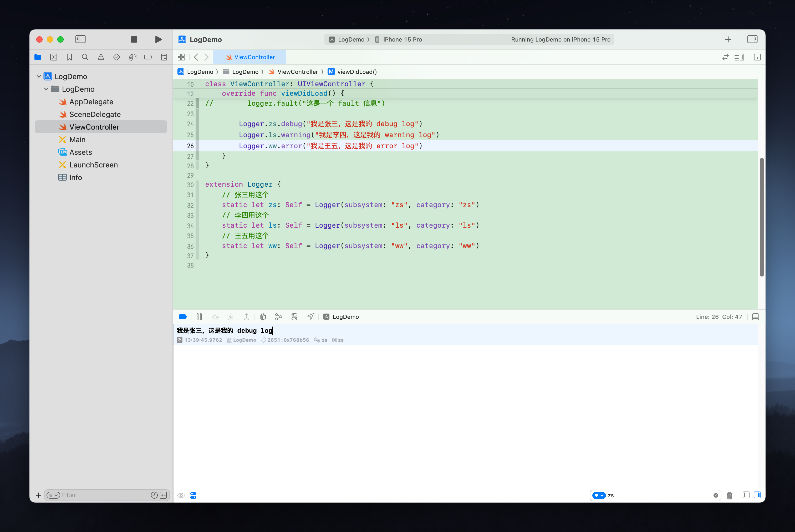Click the Debug View Hierarchy icon
Screen dimensions: 795x532
click(x=263, y=316)
